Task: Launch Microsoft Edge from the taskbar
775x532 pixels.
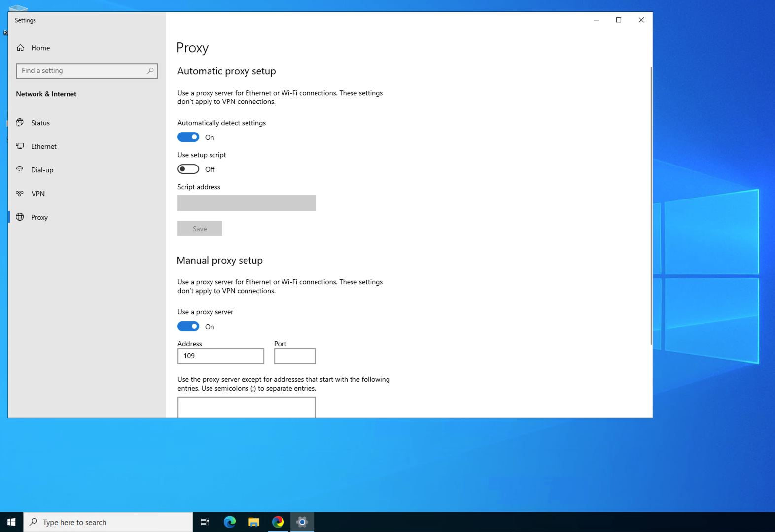Action: pyautogui.click(x=230, y=522)
